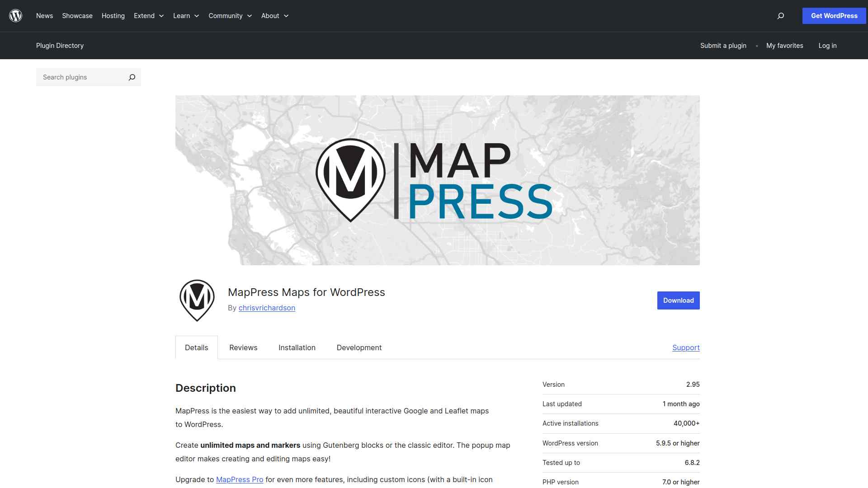The width and height of the screenshot is (868, 488).
Task: Select the Version 2.95 value
Action: (x=693, y=385)
